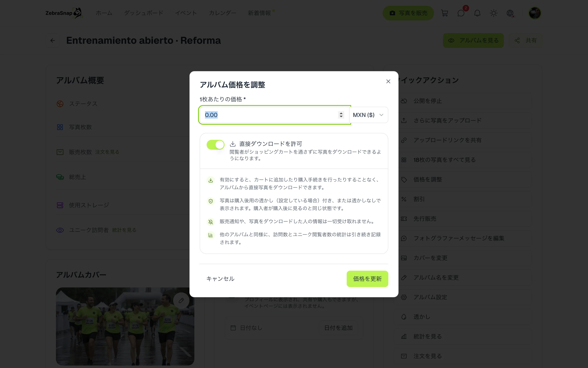Screen dimensions: 588x368
Task: Open the 新着情報 nav item
Action: tap(259, 13)
